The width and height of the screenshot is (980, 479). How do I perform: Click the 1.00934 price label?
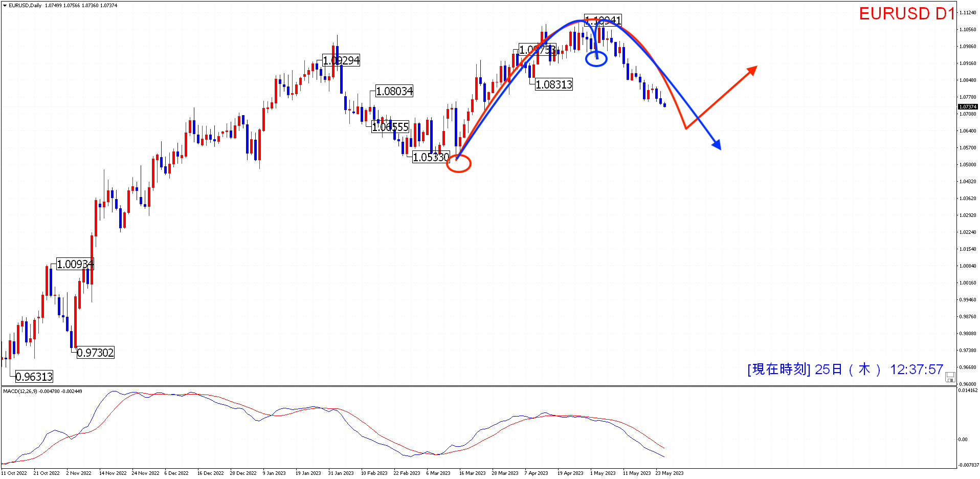coord(75,264)
